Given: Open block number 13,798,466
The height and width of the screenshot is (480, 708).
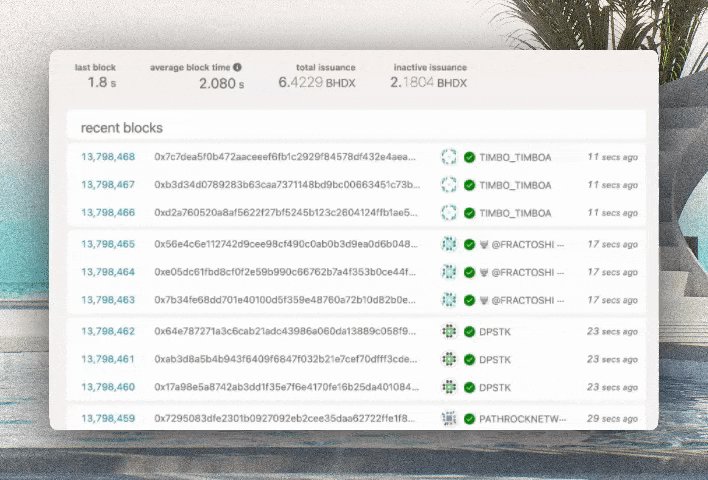Looking at the screenshot, I should click(x=108, y=213).
